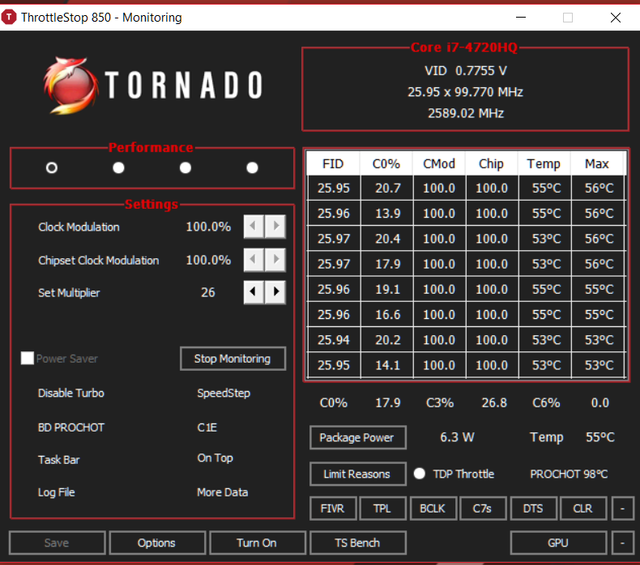The height and width of the screenshot is (565, 640).
Task: Open the TPL power limits window
Action: (x=382, y=508)
